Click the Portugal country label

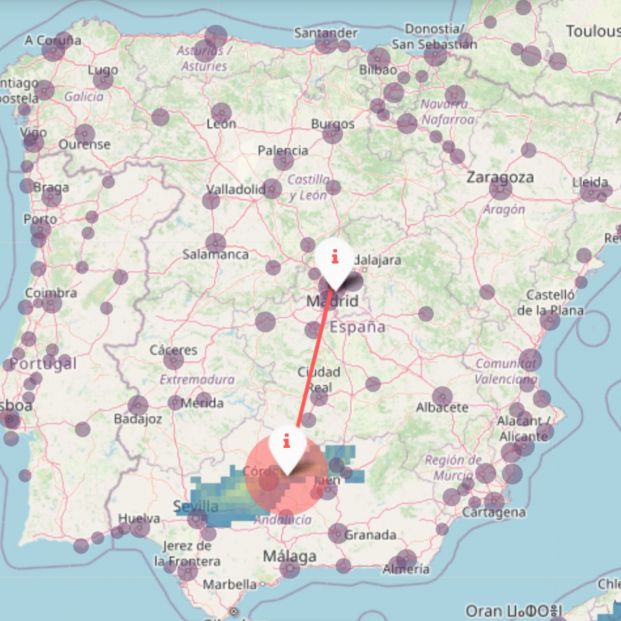pyautogui.click(x=43, y=364)
